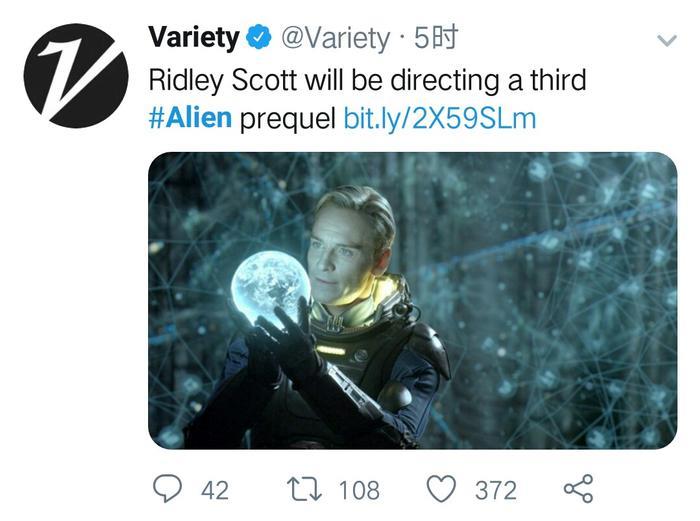Open the tweet's 5时 timestamp
The width and height of the screenshot is (700, 521).
[436, 39]
